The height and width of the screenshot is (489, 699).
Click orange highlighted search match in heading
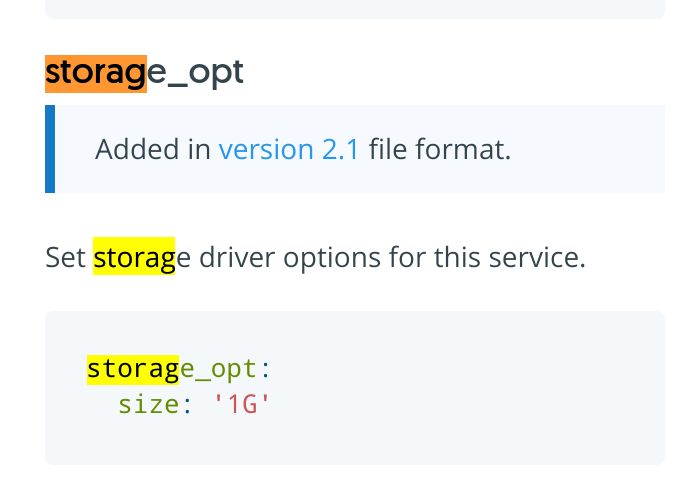[96, 74]
